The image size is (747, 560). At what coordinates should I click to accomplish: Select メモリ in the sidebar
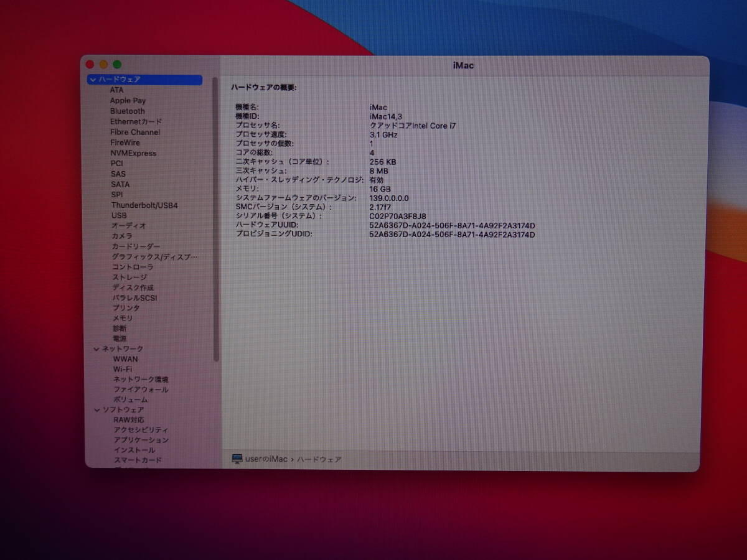coord(122,319)
